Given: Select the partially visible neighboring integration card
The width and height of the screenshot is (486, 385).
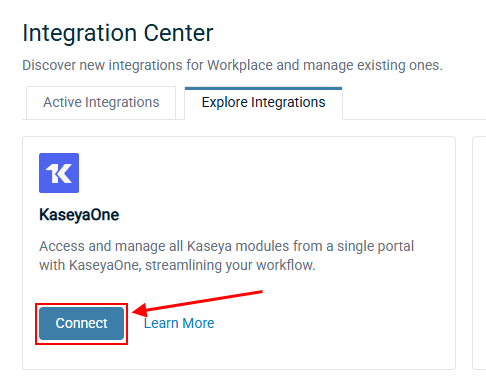Looking at the screenshot, I should (x=479, y=253).
